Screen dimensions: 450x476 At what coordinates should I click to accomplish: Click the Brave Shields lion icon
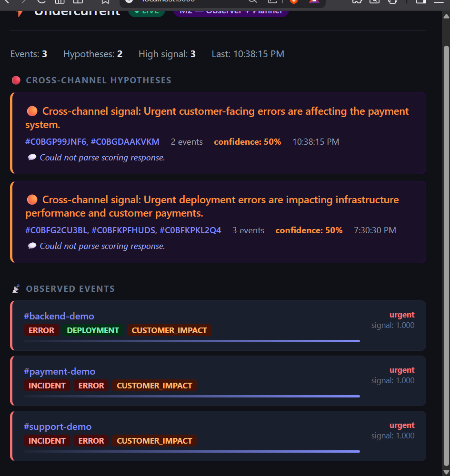click(294, 1)
